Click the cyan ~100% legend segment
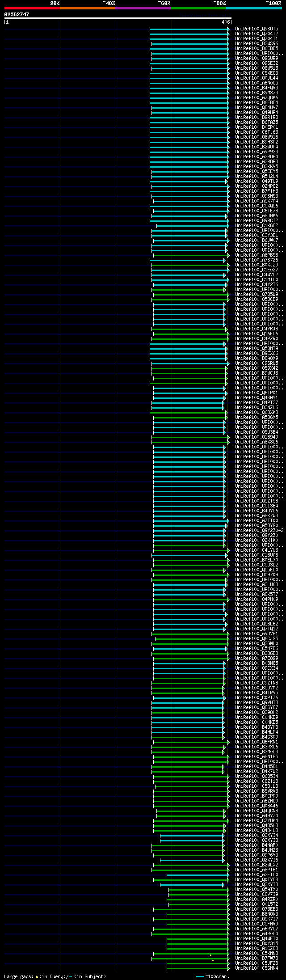 click(x=254, y=8)
